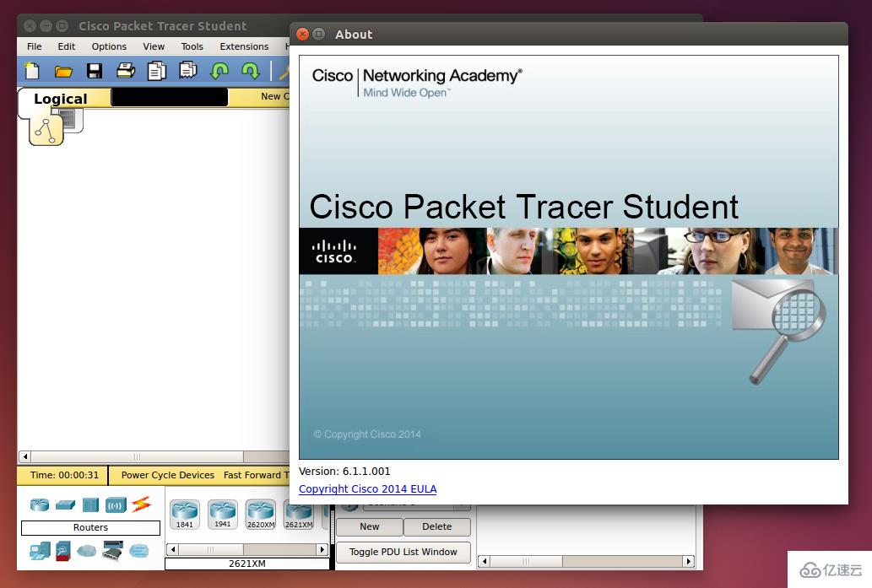Open the File menu

[x=35, y=46]
